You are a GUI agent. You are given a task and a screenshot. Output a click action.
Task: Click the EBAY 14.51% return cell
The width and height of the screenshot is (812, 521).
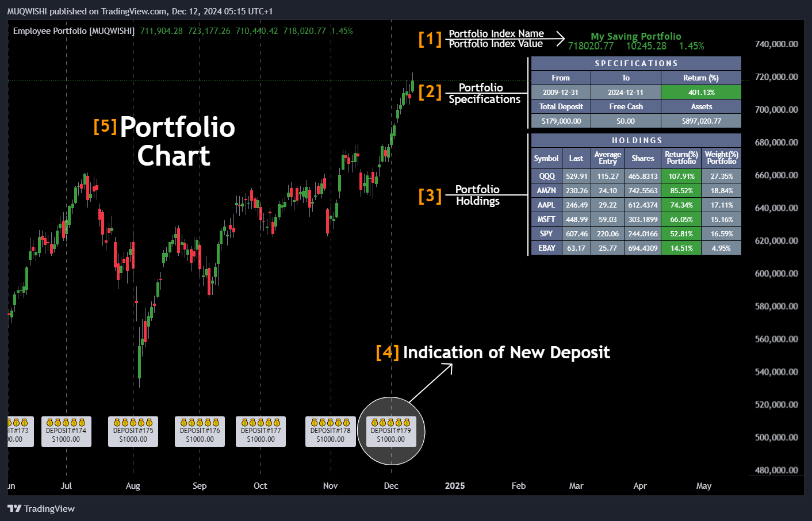click(681, 248)
